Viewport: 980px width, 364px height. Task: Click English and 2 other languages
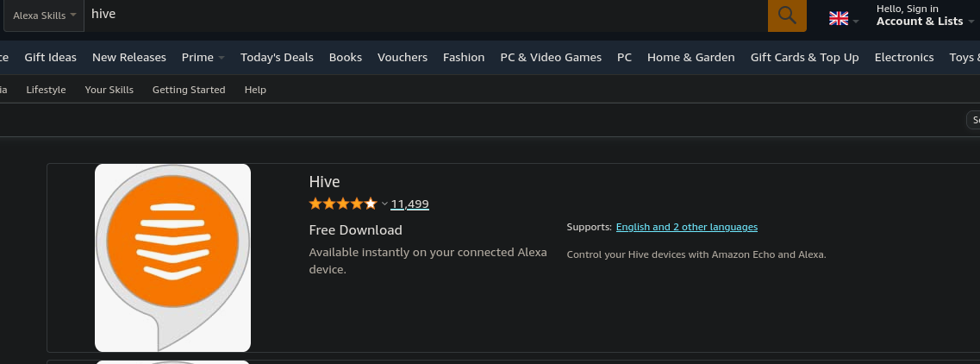click(x=687, y=227)
